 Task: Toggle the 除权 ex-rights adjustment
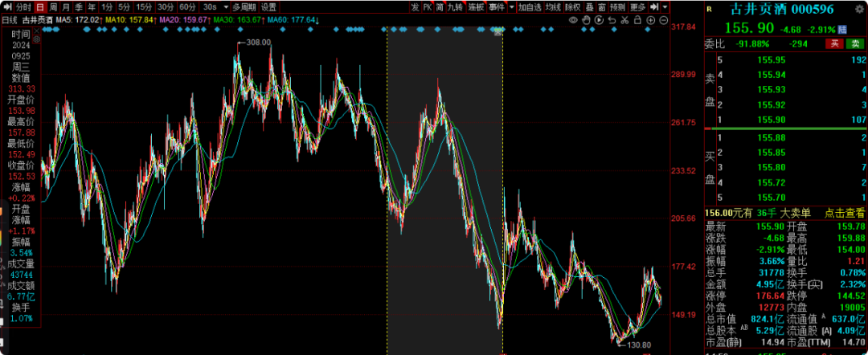(x=572, y=7)
